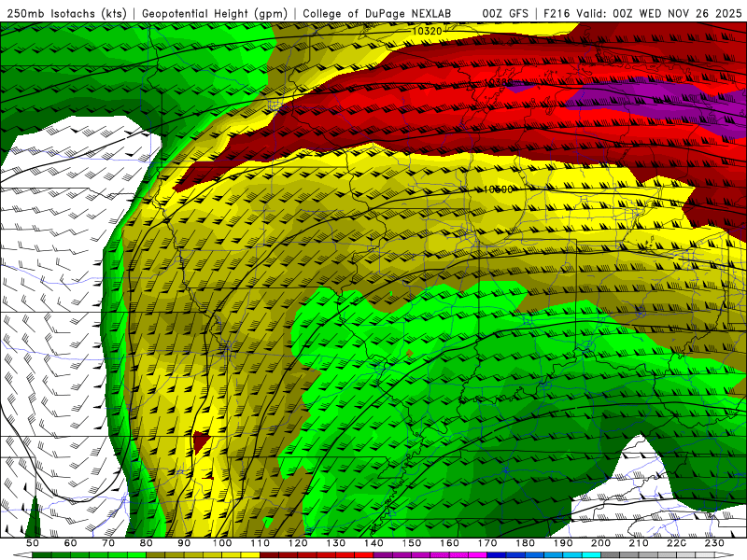Viewport: 747px width, 560px height.
Task: Click the 210 knot scale label
Action: pyautogui.click(x=639, y=543)
